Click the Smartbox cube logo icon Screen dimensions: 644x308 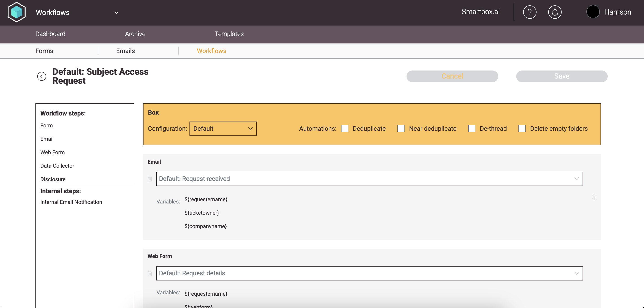tap(17, 12)
